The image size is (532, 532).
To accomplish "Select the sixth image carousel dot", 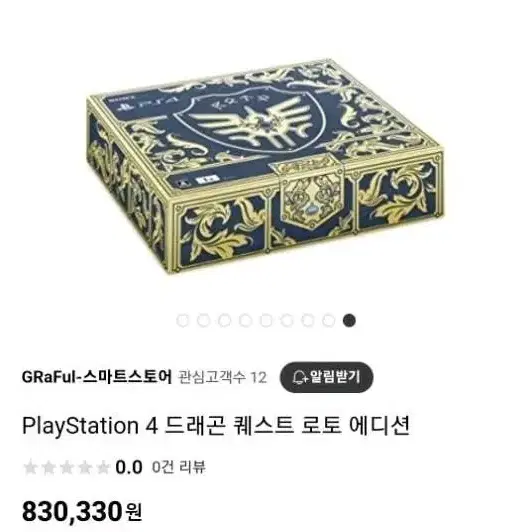I will click(x=287, y=320).
